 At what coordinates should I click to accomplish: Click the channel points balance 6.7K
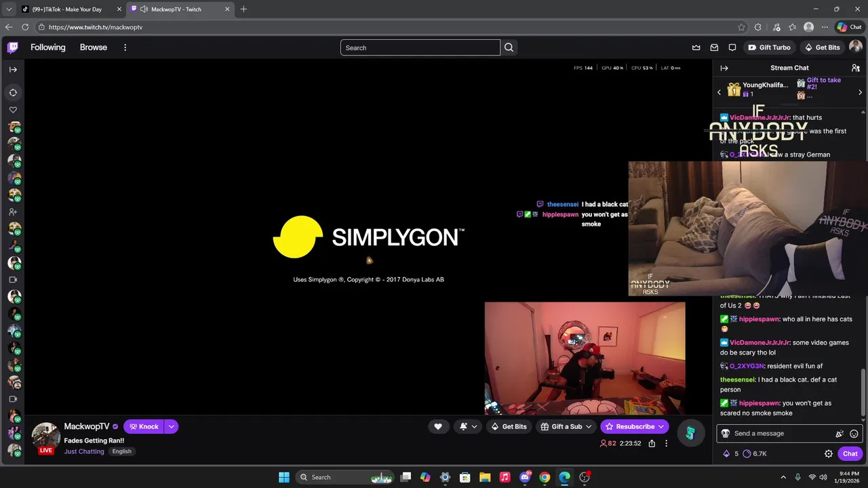755,454
